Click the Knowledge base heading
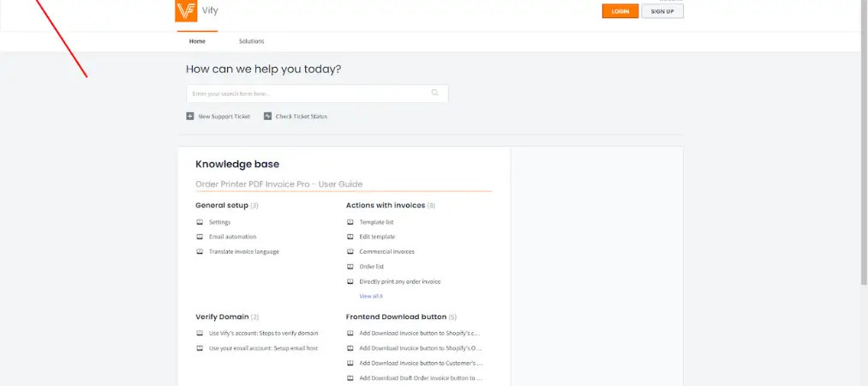 click(x=237, y=165)
